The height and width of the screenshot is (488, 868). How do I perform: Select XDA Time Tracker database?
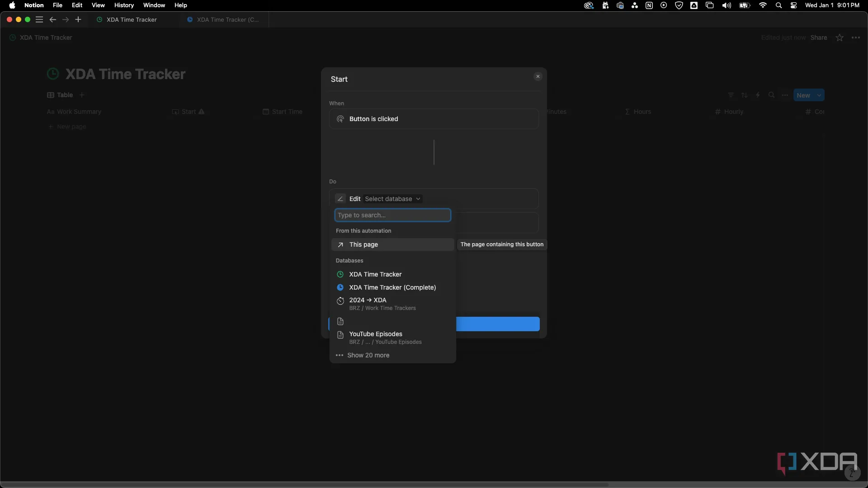392,274
